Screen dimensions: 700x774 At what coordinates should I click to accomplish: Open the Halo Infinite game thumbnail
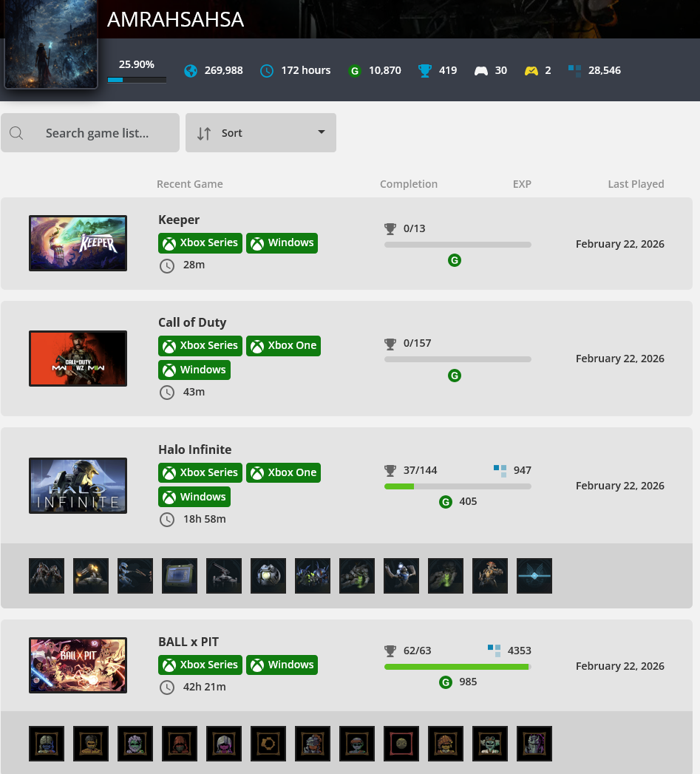(78, 486)
